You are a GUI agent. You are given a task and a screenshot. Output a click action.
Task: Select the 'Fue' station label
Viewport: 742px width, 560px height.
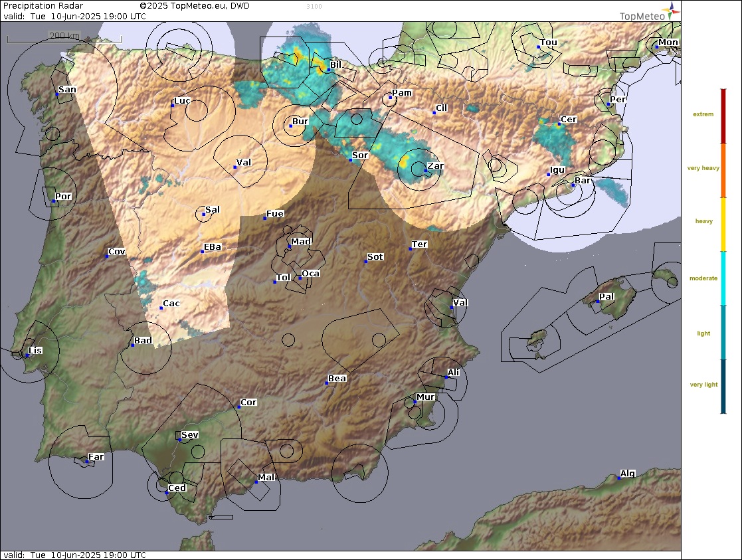[x=275, y=213]
